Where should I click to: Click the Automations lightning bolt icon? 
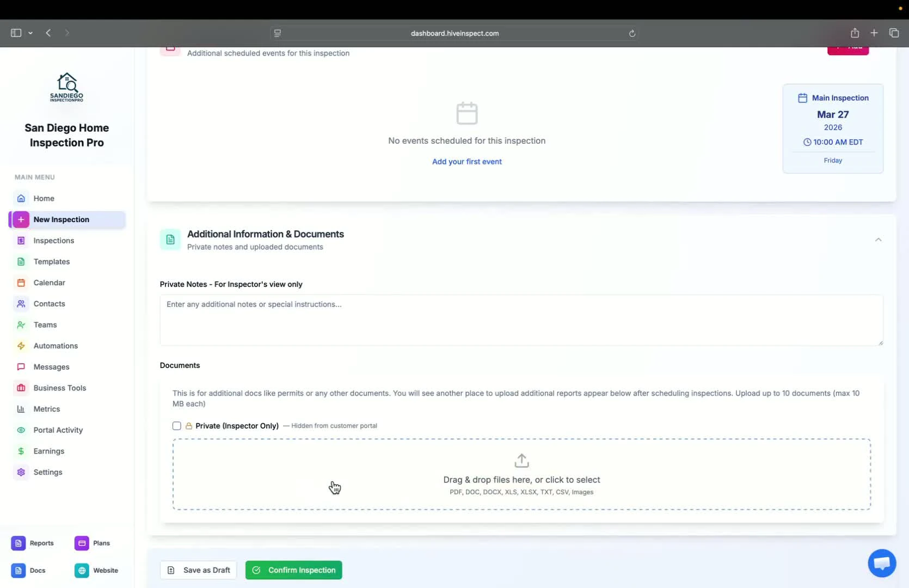[21, 346]
